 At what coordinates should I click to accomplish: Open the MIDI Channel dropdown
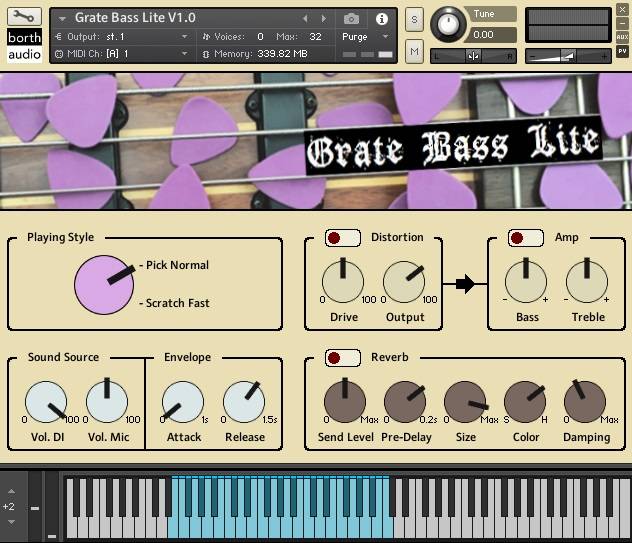click(x=184, y=54)
